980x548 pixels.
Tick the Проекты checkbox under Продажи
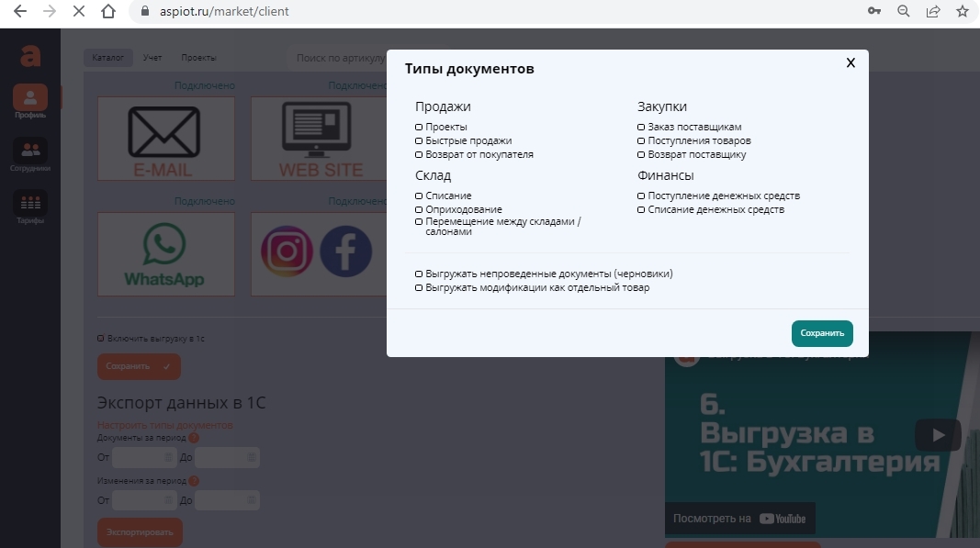(419, 127)
